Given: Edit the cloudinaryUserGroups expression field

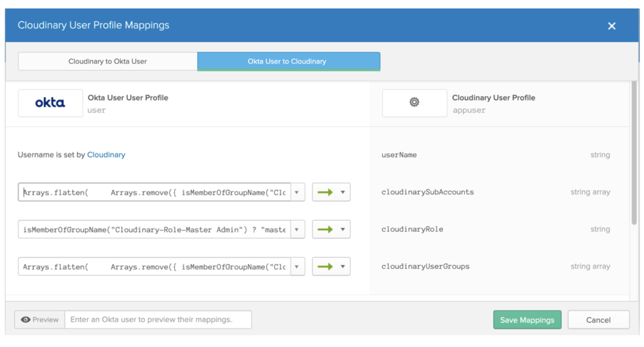Looking at the screenshot, I should pos(154,267).
